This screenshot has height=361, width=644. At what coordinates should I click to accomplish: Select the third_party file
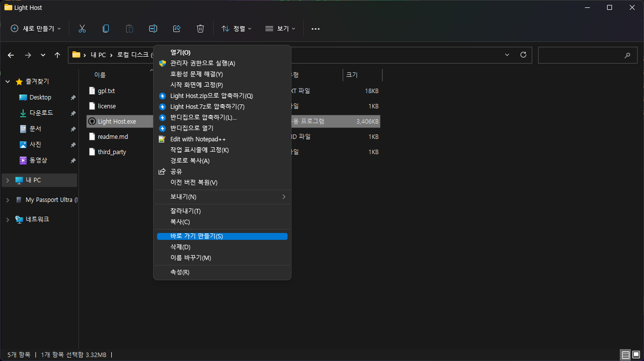[x=112, y=152]
